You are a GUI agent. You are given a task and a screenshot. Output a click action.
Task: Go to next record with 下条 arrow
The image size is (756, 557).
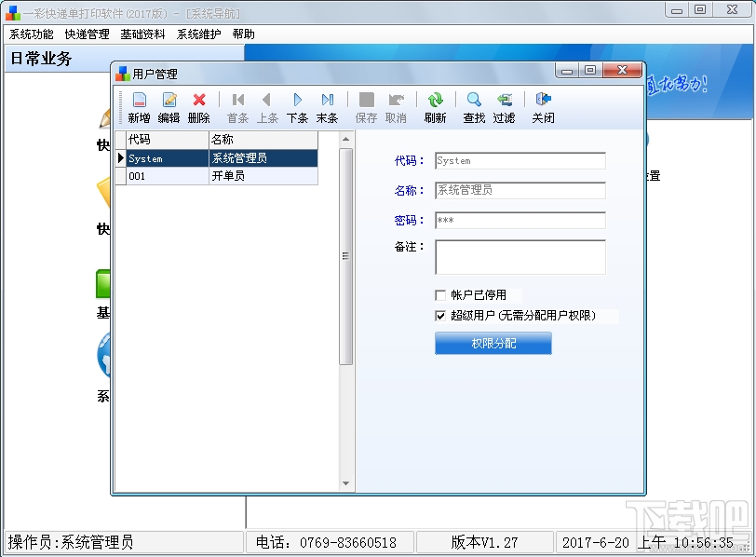[x=297, y=104]
